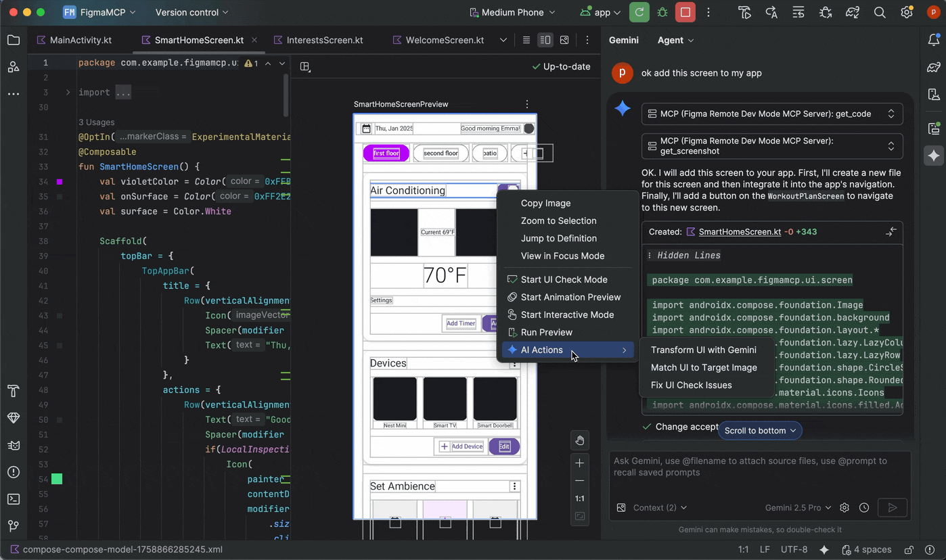Click the red Stop button in toolbar

pyautogui.click(x=685, y=12)
